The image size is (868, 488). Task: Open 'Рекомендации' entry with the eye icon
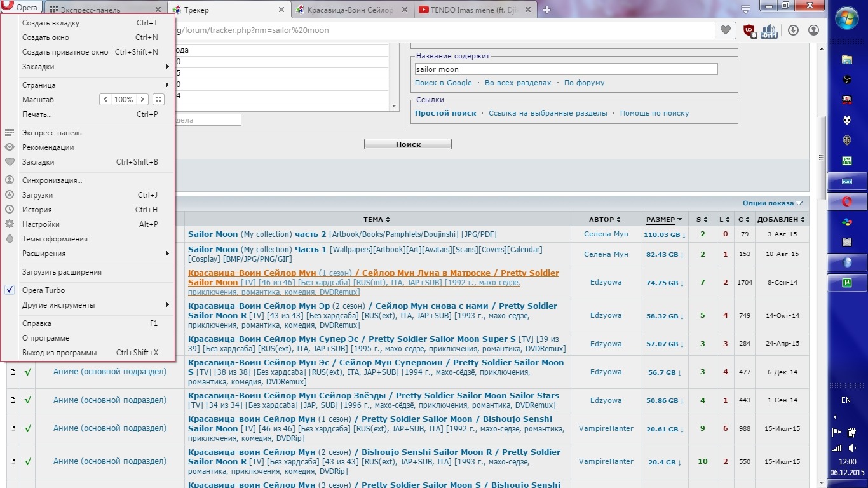coord(88,147)
